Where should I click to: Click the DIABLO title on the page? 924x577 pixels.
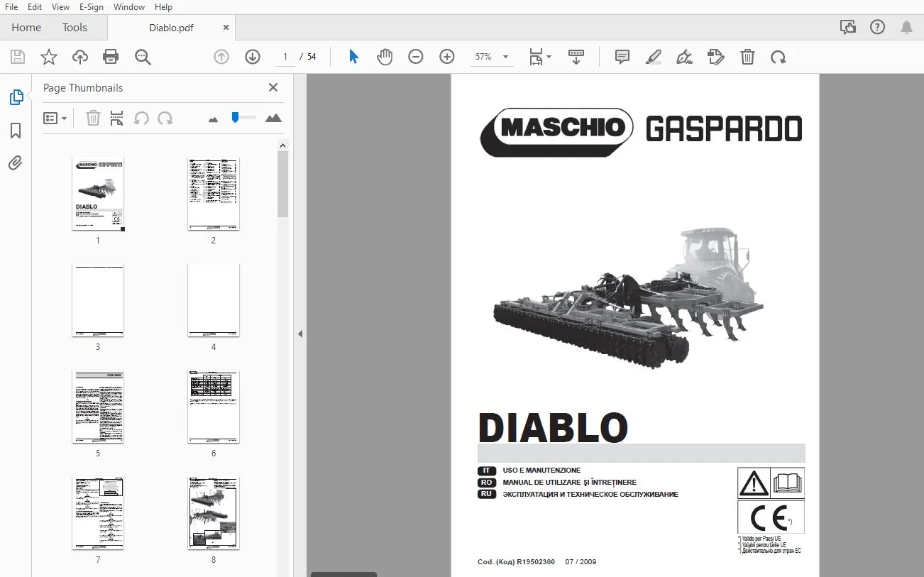tap(554, 427)
